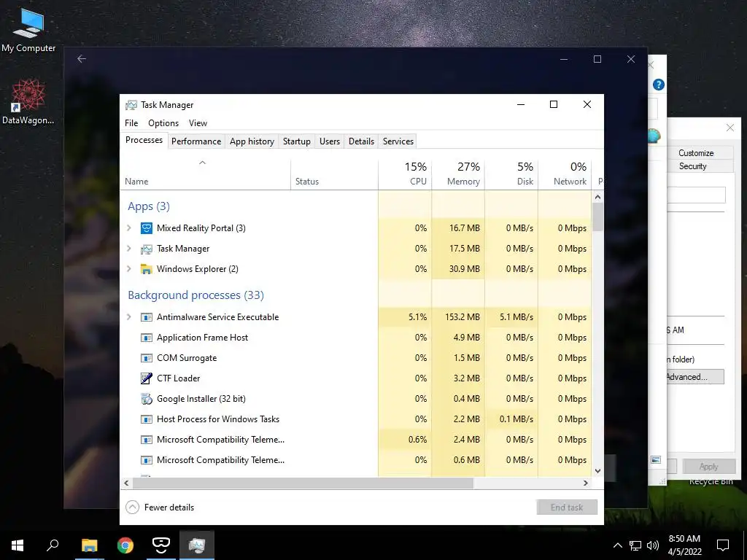Click Advanced... in the properties dialog

[x=694, y=377]
